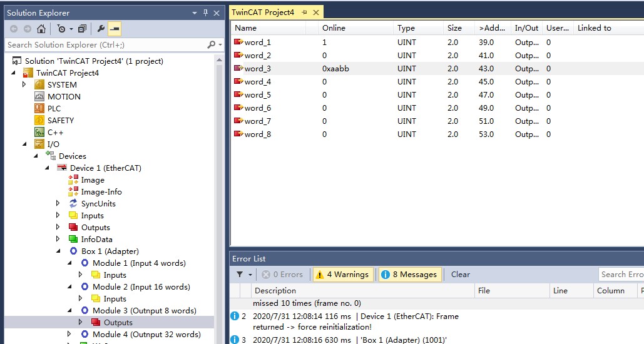Image resolution: width=644 pixels, height=344 pixels.
Task: Click the search magnifier icon in Solution Explorer
Action: coord(211,44)
